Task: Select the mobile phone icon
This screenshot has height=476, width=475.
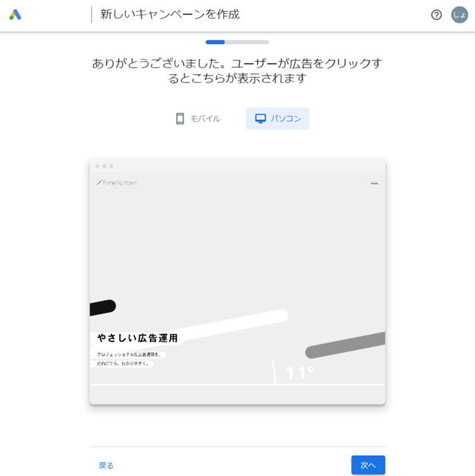Action: coord(180,118)
